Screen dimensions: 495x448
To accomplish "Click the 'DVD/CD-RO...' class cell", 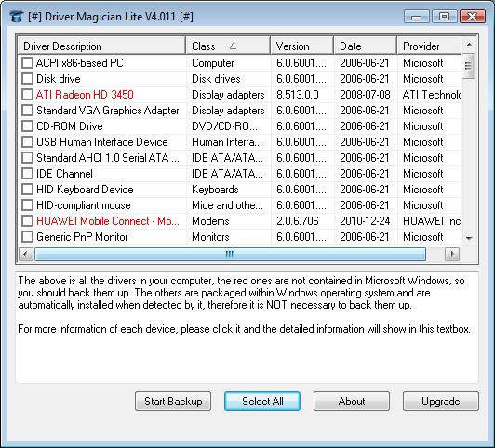I will pyautogui.click(x=224, y=126).
